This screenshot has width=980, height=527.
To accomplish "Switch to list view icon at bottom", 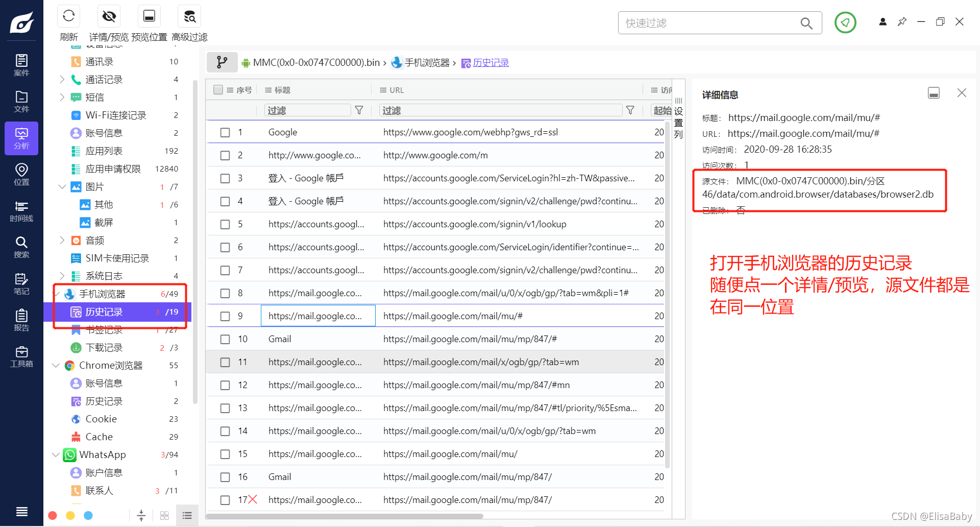I will [x=187, y=516].
